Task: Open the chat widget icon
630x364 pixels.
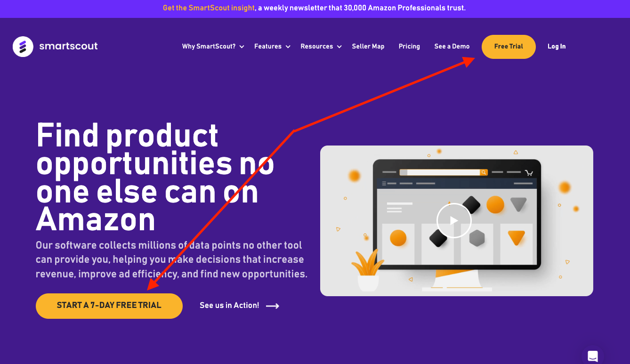Action: (x=593, y=356)
